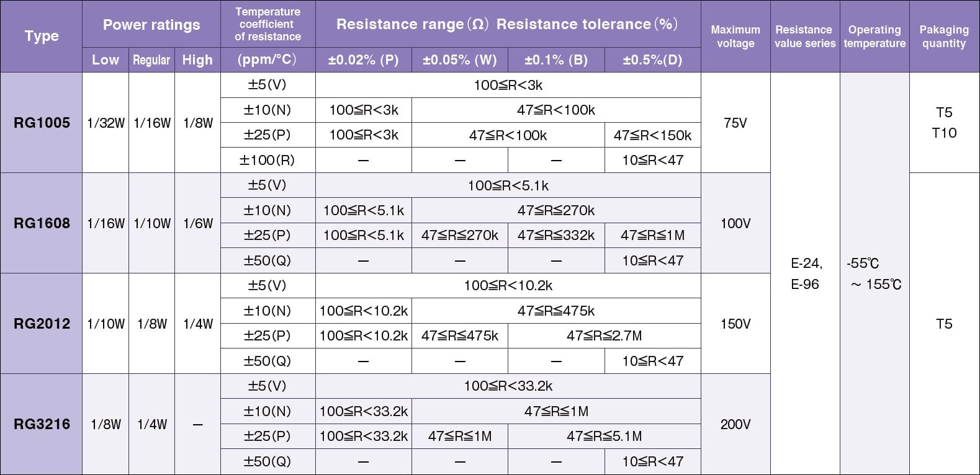Select the Temperature coefficient of resistance header
980x475 pixels.
pyautogui.click(x=268, y=24)
